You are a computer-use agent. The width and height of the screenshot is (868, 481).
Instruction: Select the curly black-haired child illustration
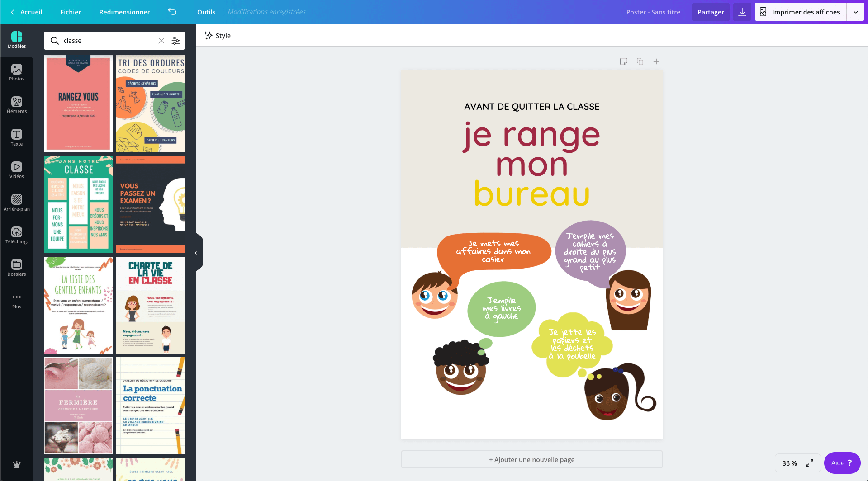461,368
